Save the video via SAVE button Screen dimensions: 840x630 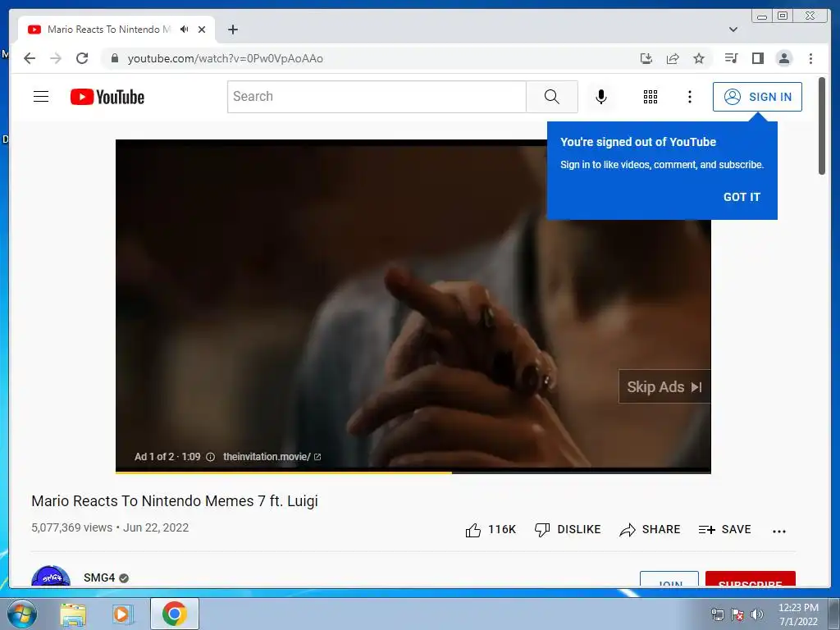(725, 529)
